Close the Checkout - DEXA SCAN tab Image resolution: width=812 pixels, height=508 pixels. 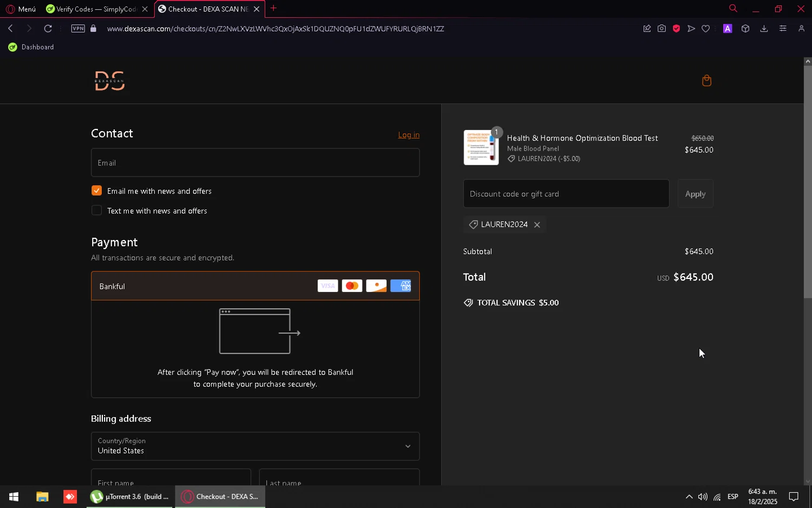(x=257, y=9)
